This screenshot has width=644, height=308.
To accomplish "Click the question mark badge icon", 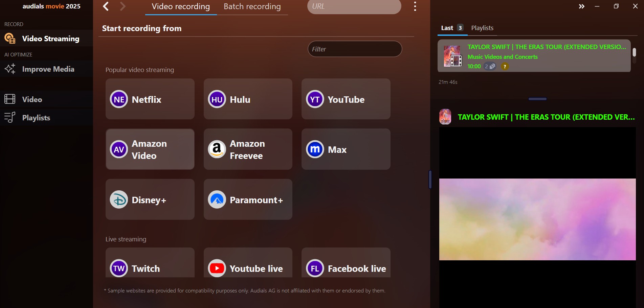I will (505, 66).
